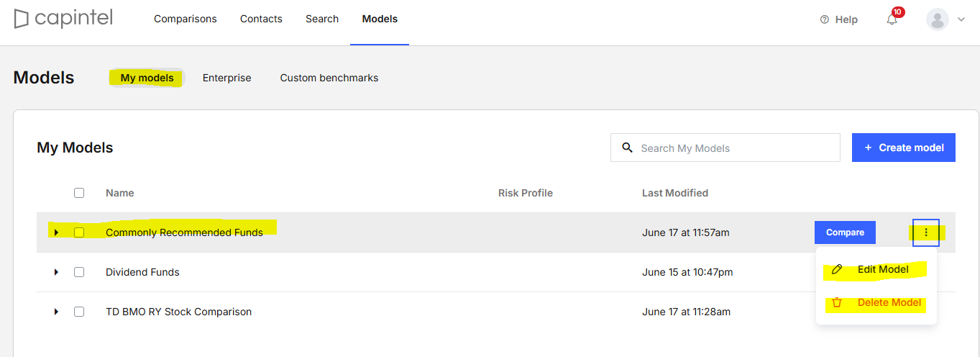Check the TD BMO RY Stock Comparison checkbox
The width and height of the screenshot is (980, 357).
[x=79, y=312]
